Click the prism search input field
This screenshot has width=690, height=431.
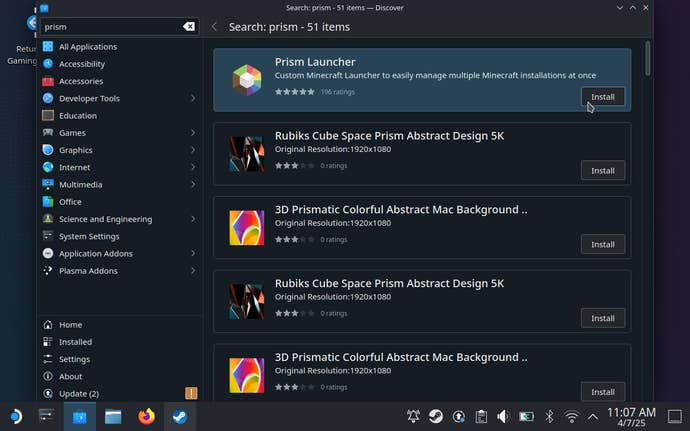110,27
